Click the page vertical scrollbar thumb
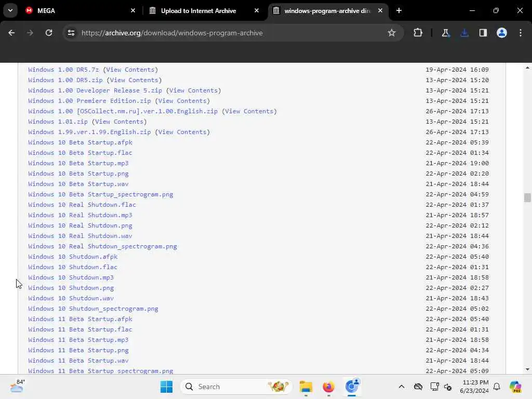The image size is (532, 399). pos(527,197)
